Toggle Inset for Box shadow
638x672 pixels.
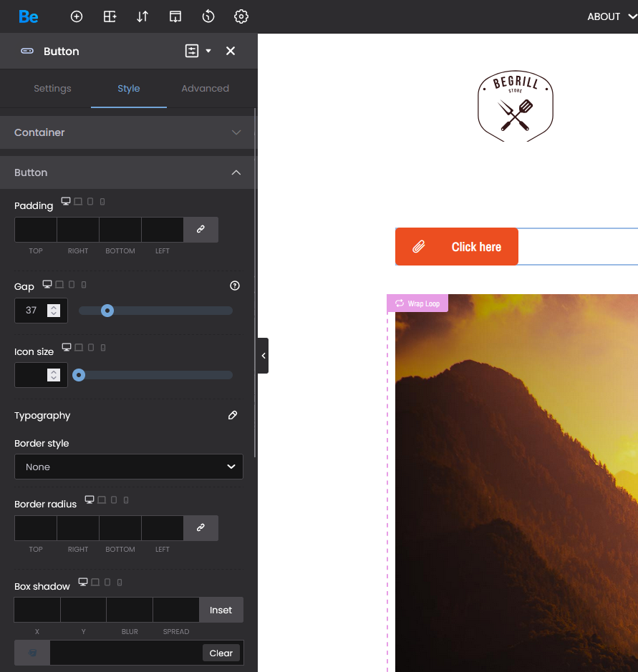[221, 610]
